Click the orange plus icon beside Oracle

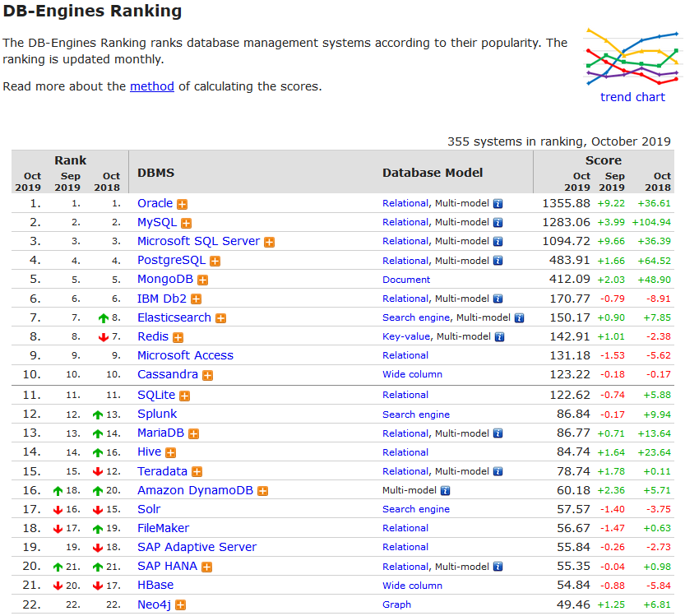coord(183,204)
